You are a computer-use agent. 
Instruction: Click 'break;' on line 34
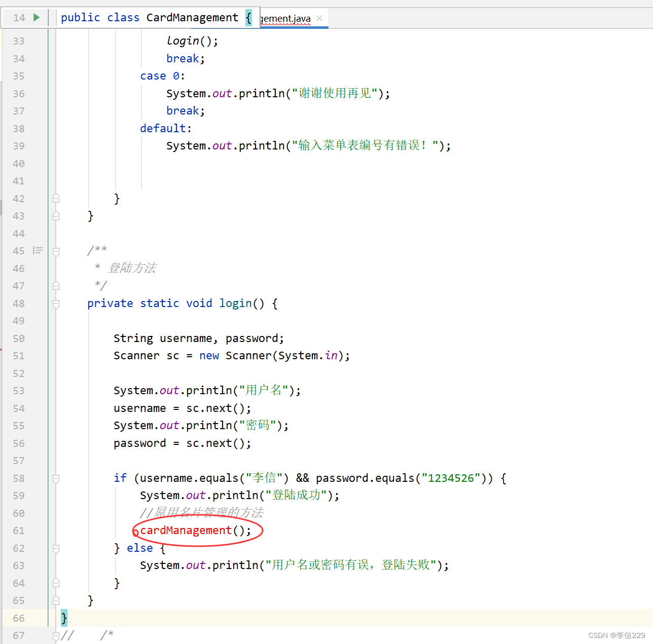point(186,59)
